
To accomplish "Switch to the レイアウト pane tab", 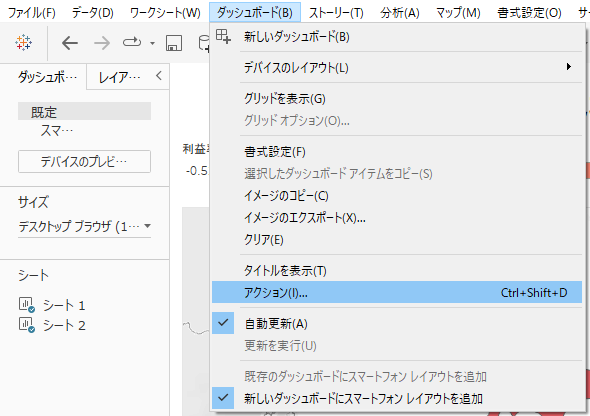I will (x=120, y=77).
